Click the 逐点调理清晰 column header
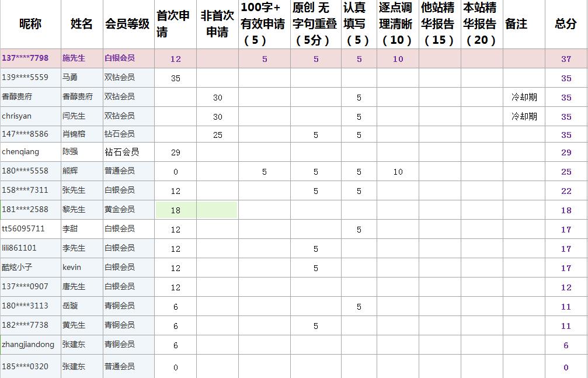 tap(398, 24)
